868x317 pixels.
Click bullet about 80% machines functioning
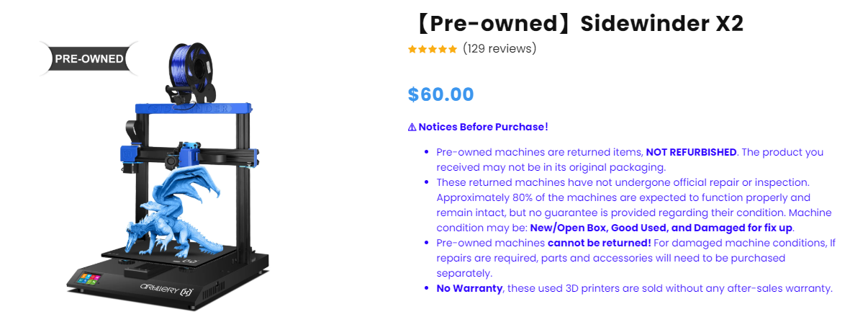pos(634,205)
